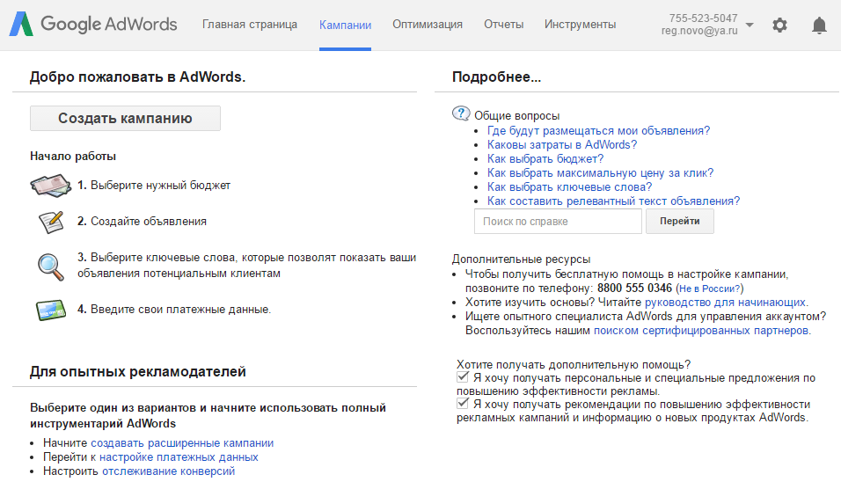Click the credit card payment icon

51,310
